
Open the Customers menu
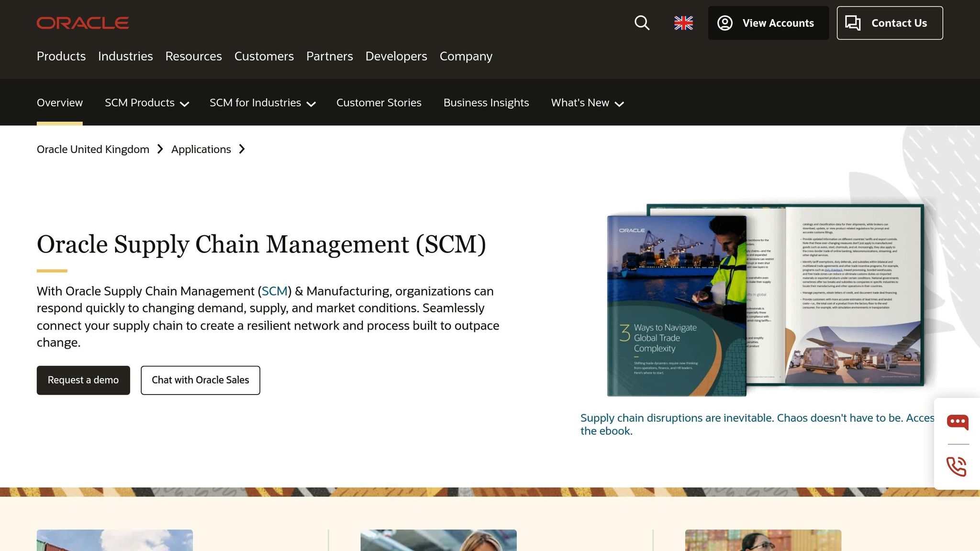click(x=264, y=56)
